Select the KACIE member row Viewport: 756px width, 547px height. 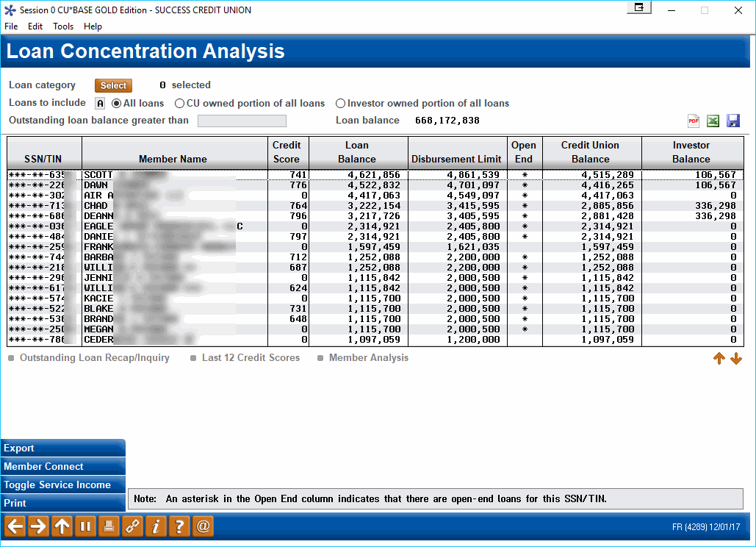[x=375, y=298]
